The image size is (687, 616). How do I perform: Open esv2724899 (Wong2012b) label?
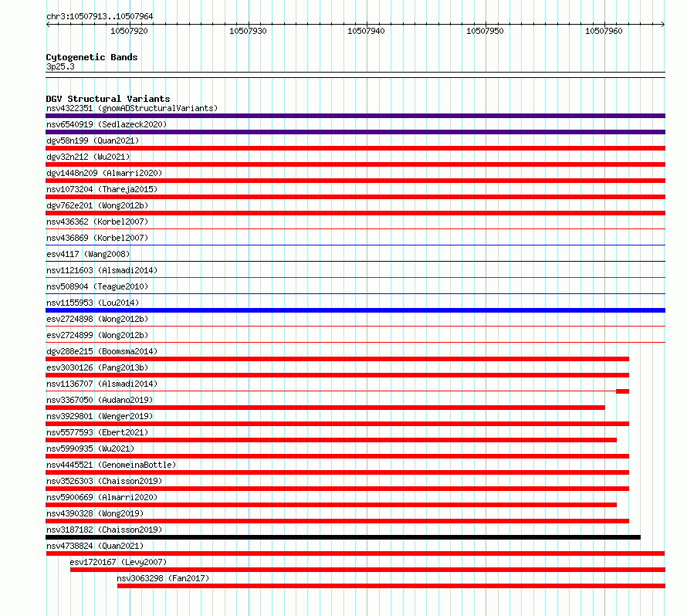pos(97,335)
